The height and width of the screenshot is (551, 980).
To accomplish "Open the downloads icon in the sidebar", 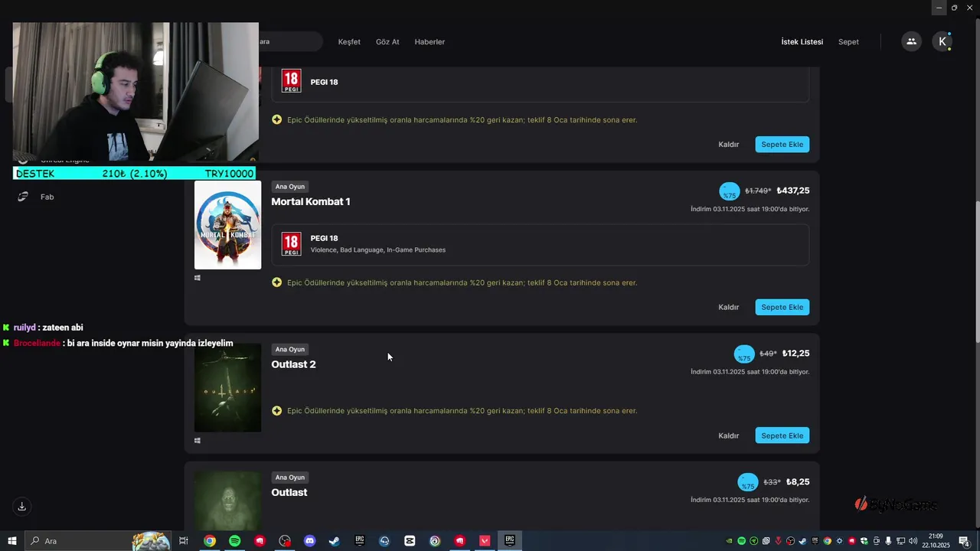I will (x=22, y=507).
